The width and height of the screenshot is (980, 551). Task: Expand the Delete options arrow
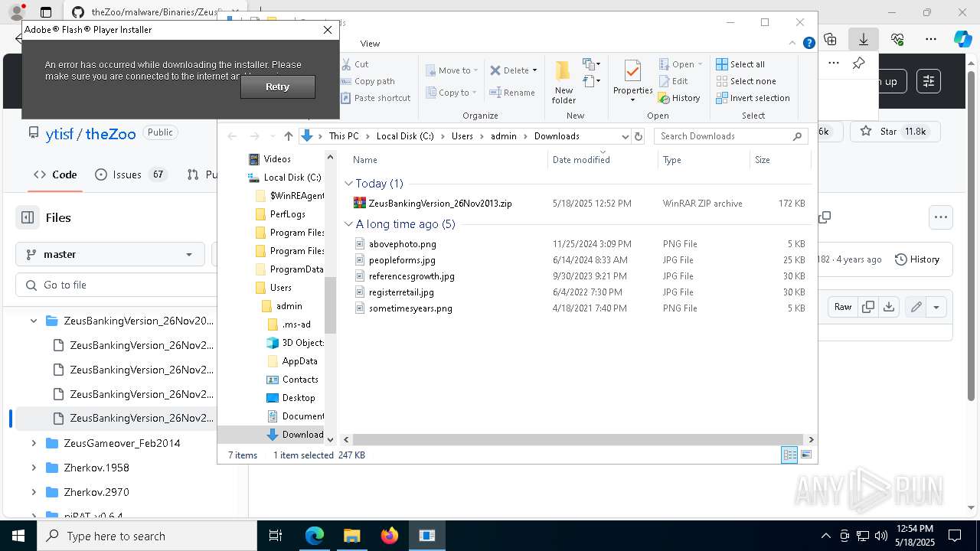tap(534, 70)
